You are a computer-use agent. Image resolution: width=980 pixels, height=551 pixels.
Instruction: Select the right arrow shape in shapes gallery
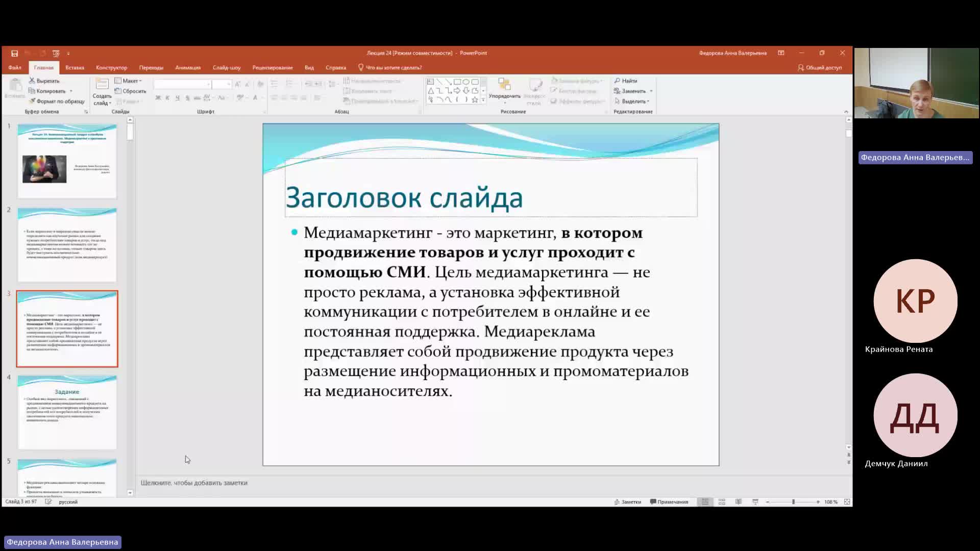457,91
